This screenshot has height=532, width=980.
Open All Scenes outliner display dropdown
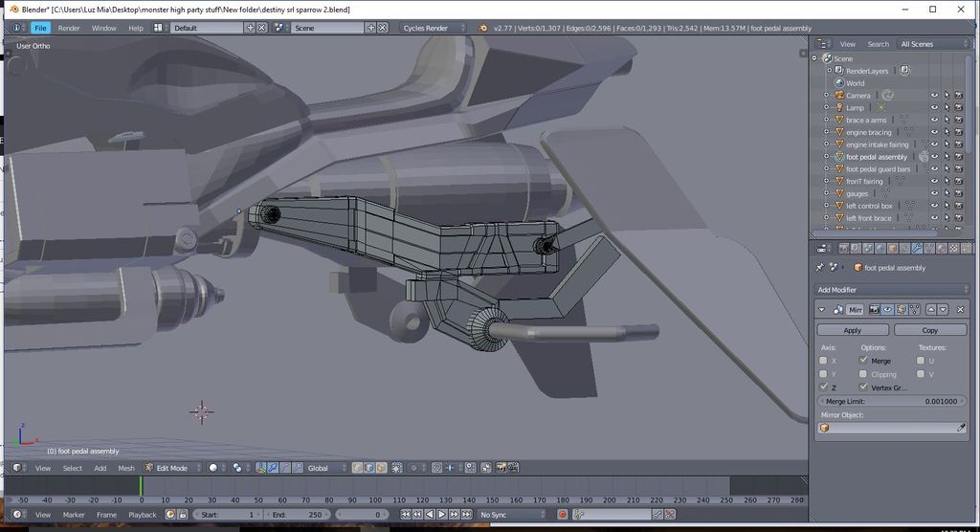(x=933, y=44)
